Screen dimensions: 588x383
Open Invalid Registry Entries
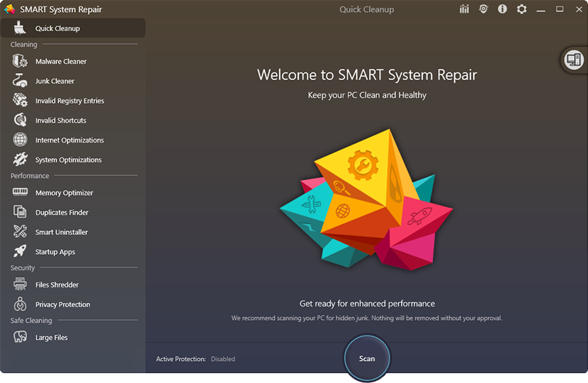coord(69,101)
